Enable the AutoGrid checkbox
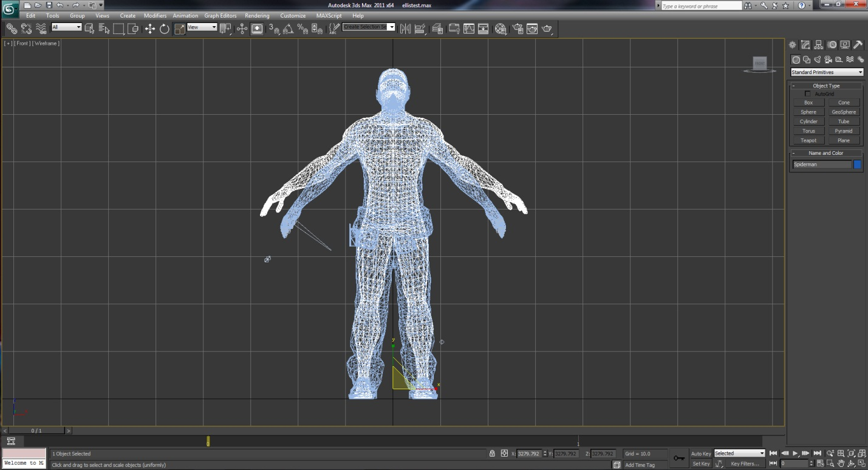This screenshot has height=470, width=868. 807,94
